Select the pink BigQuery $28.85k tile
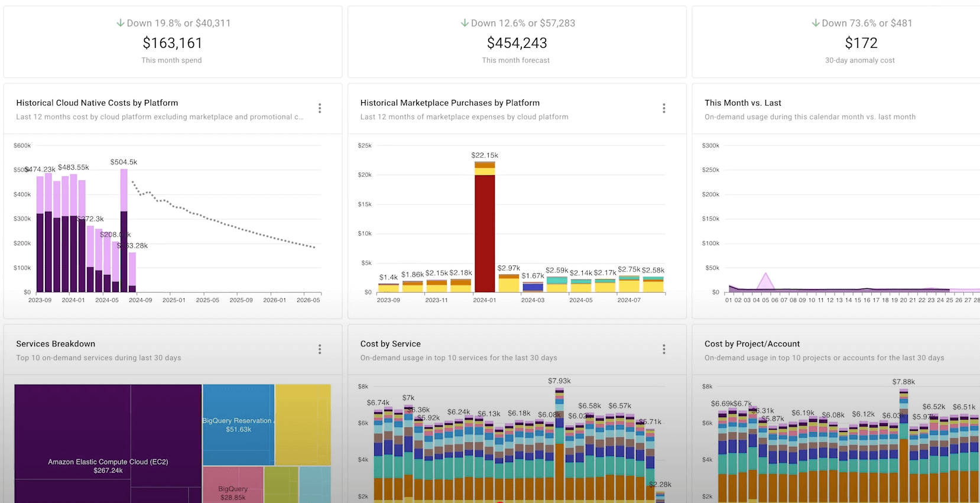Screen dimensions: 980x503 pos(233,485)
